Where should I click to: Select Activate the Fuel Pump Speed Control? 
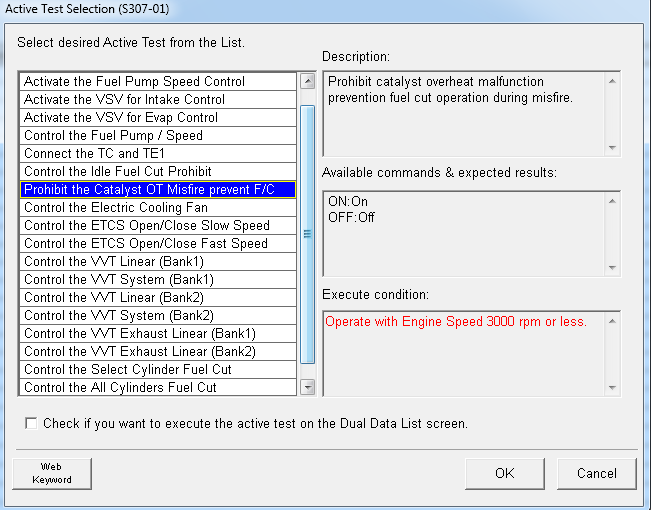(x=134, y=82)
